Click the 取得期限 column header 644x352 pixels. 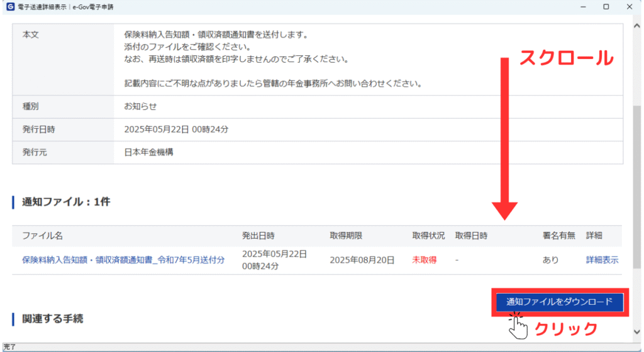point(346,236)
